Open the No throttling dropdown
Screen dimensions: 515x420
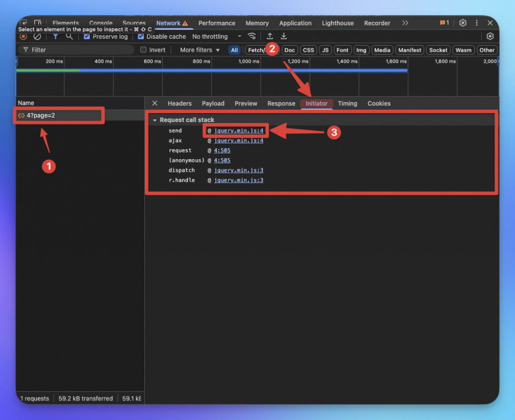coord(217,36)
